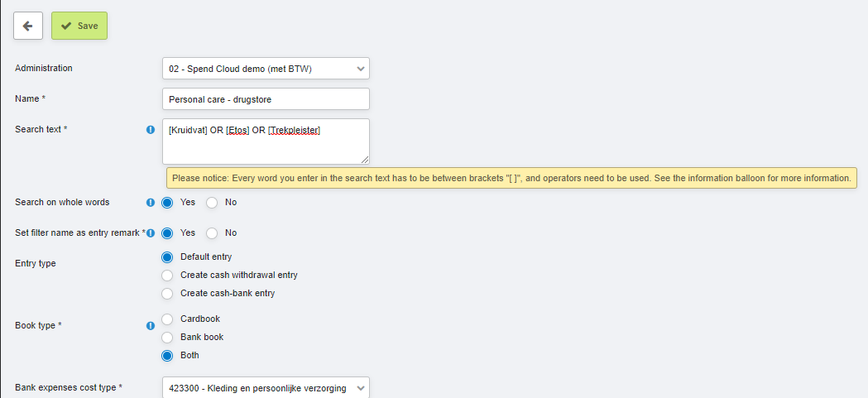Screen dimensions: 868x398
Task: Open info icon for Search on whole words
Action: pyautogui.click(x=151, y=203)
